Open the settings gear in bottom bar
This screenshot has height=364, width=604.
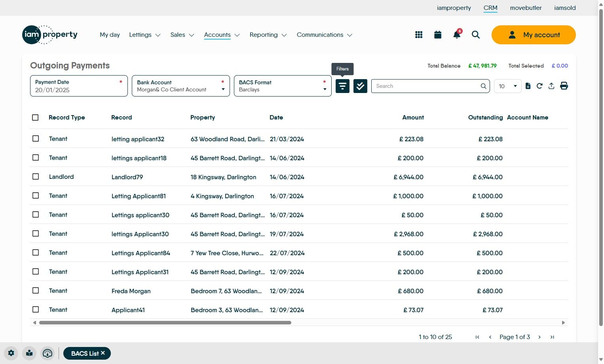11,353
